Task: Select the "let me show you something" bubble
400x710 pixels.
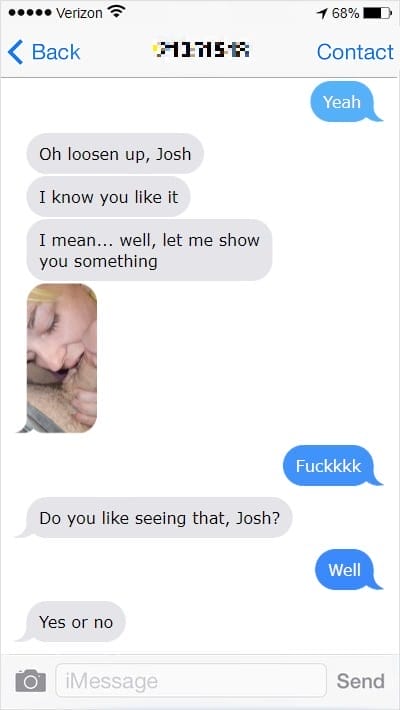Action: pyautogui.click(x=149, y=250)
